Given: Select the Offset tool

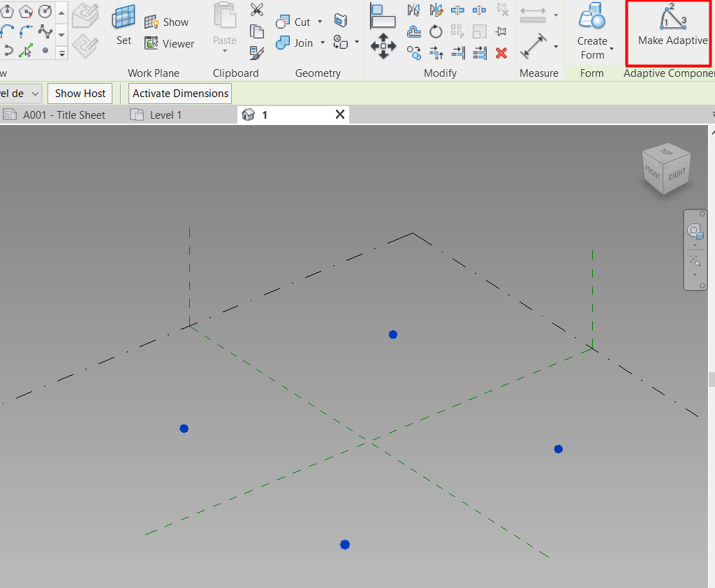Looking at the screenshot, I should click(x=413, y=31).
